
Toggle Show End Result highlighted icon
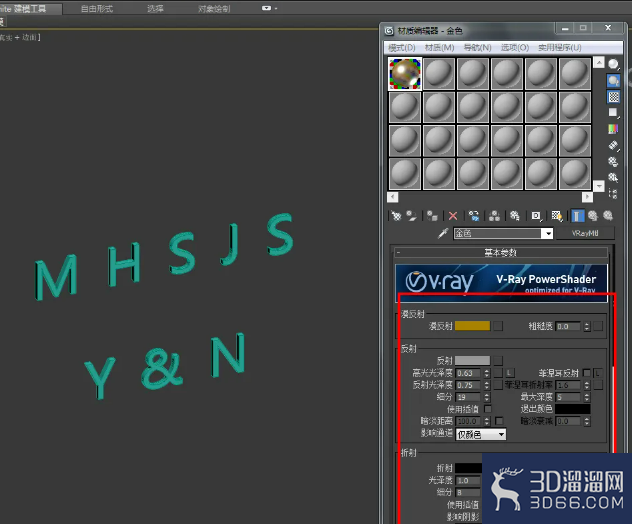(x=577, y=216)
